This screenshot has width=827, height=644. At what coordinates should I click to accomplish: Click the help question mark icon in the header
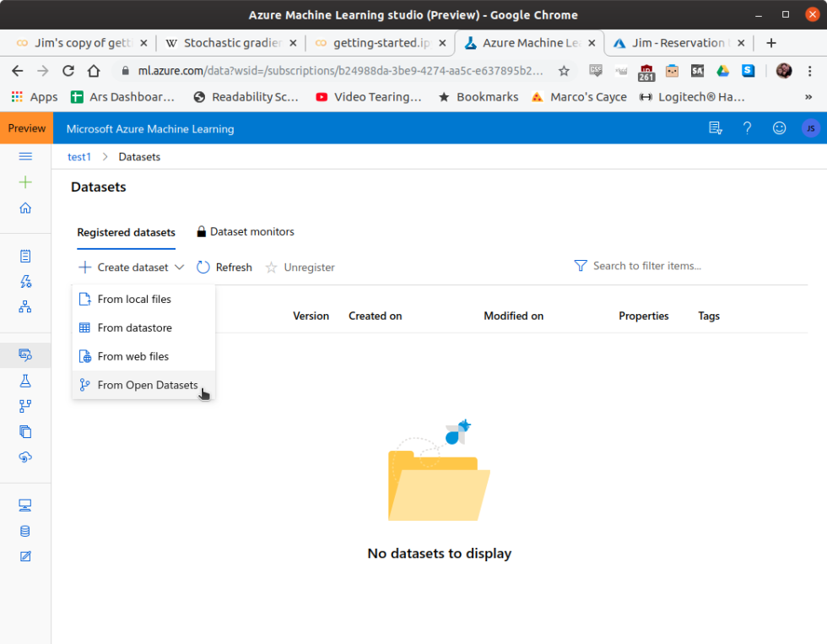pos(747,128)
